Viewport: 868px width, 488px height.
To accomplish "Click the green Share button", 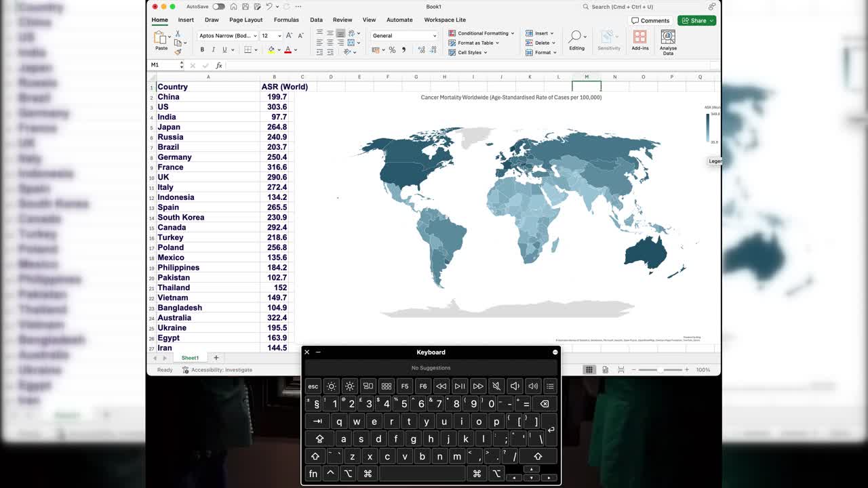I will click(696, 20).
